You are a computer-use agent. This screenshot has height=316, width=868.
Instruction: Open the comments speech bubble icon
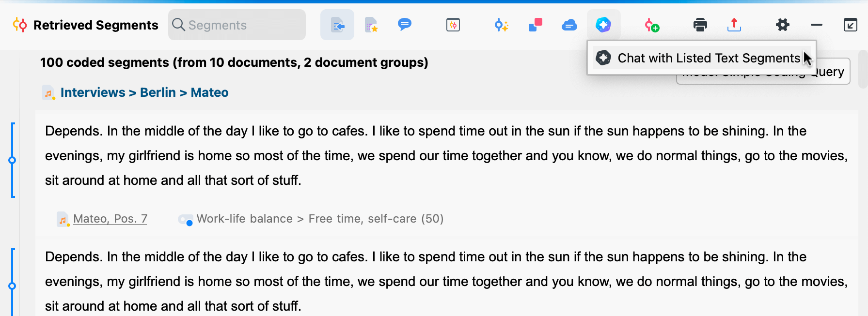click(x=405, y=24)
